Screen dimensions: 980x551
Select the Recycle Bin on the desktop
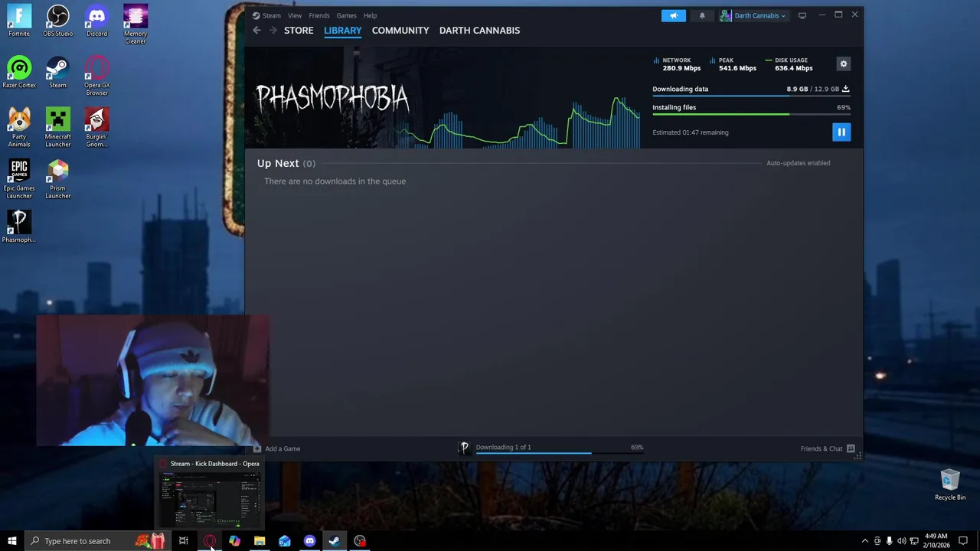click(x=950, y=485)
